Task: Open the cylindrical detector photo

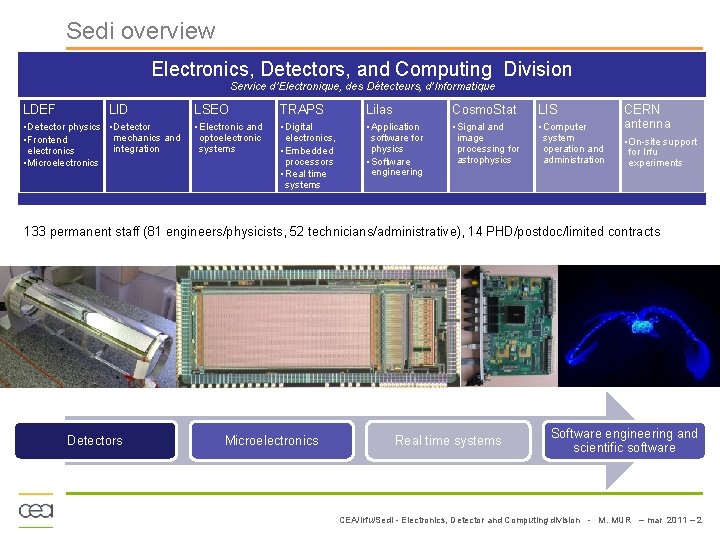Action: pos(88,326)
